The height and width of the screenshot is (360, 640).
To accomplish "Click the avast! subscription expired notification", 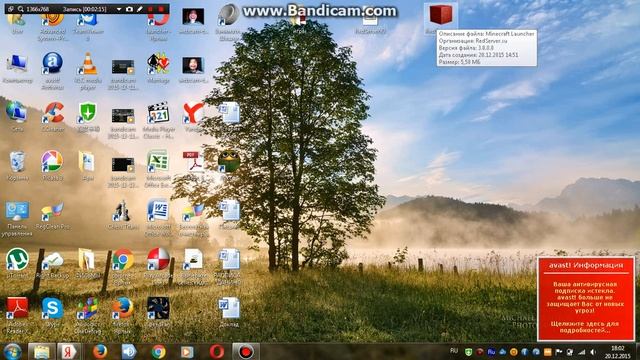I will [x=586, y=299].
